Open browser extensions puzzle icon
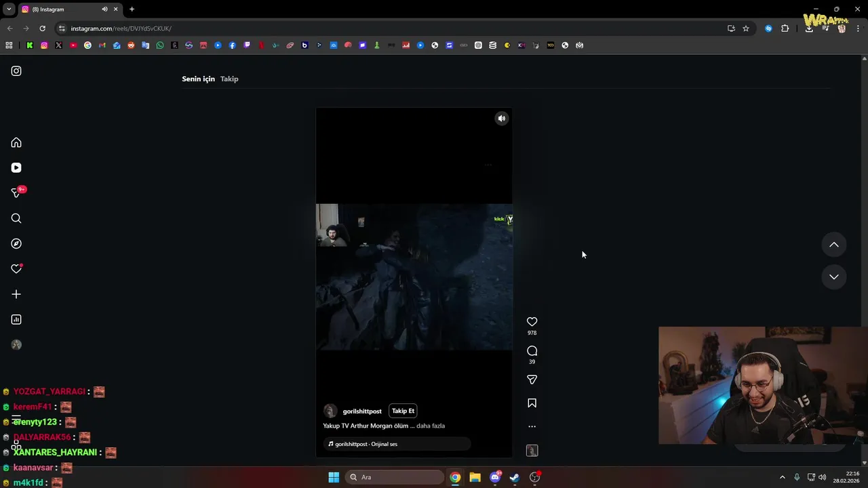This screenshot has height=488, width=868. 785,28
